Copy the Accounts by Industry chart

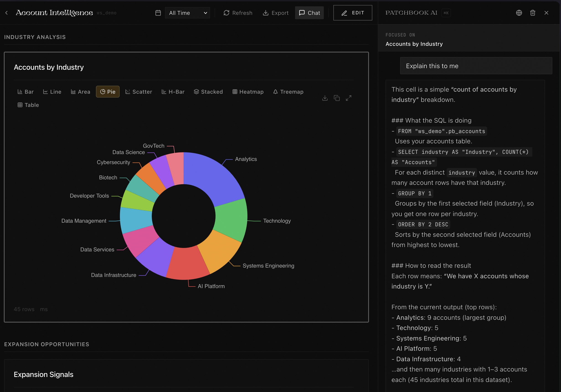pyautogui.click(x=337, y=98)
